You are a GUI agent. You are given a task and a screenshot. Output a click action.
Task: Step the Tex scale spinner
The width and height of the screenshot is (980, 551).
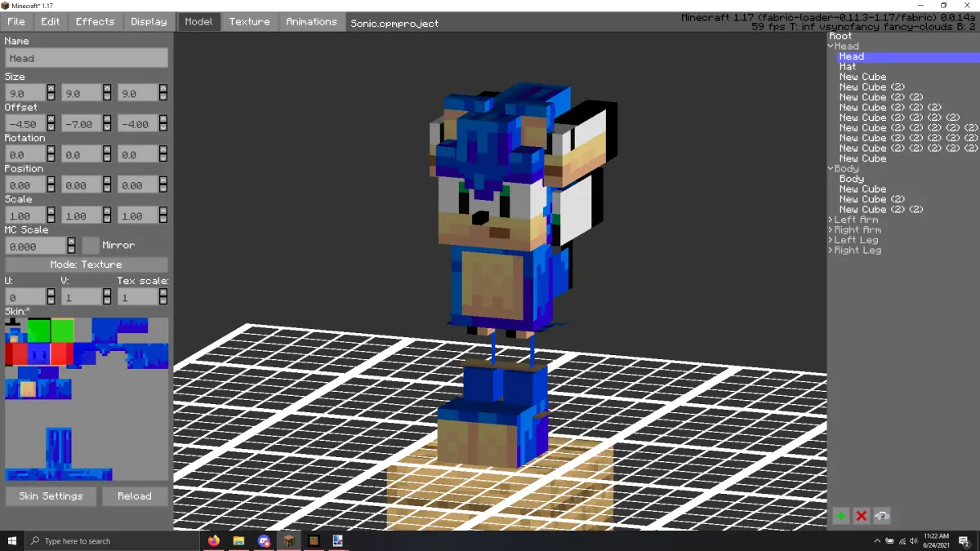(163, 297)
